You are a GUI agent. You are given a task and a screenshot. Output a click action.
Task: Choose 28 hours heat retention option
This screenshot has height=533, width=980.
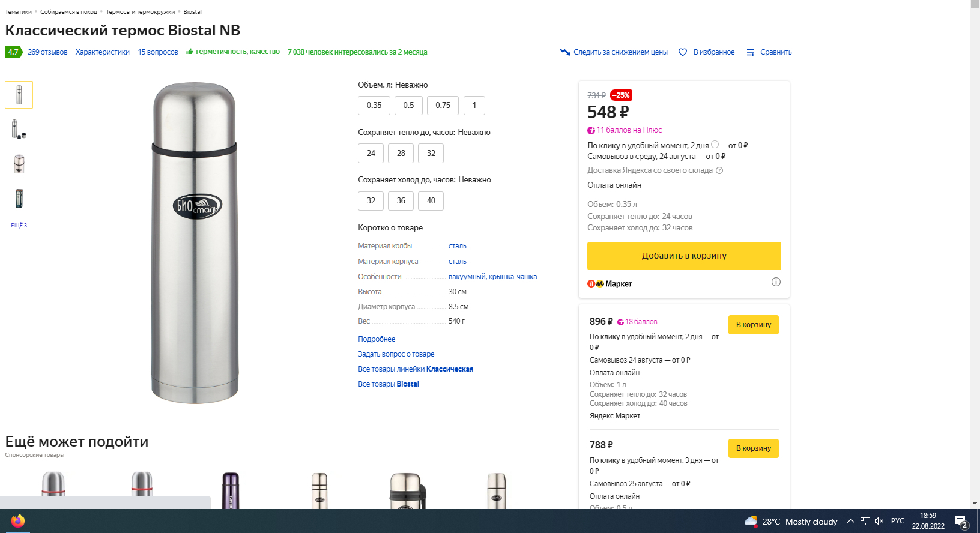[401, 154]
